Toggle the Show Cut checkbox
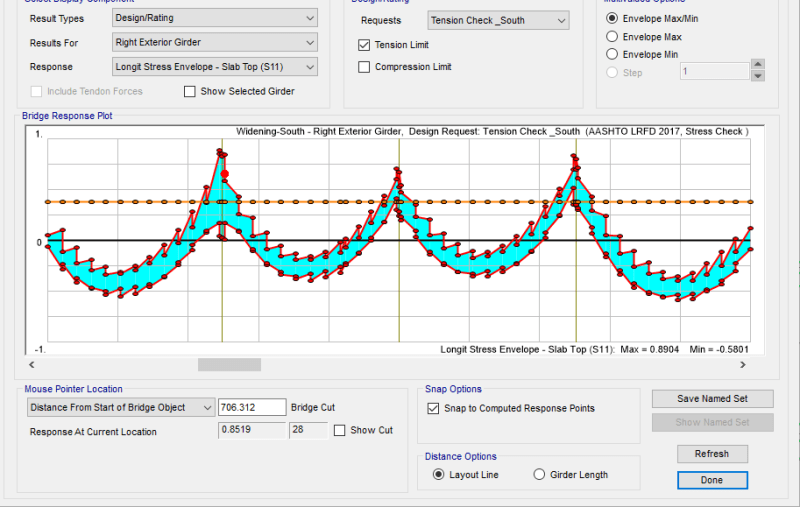Image resolution: width=800 pixels, height=507 pixels. click(x=339, y=430)
